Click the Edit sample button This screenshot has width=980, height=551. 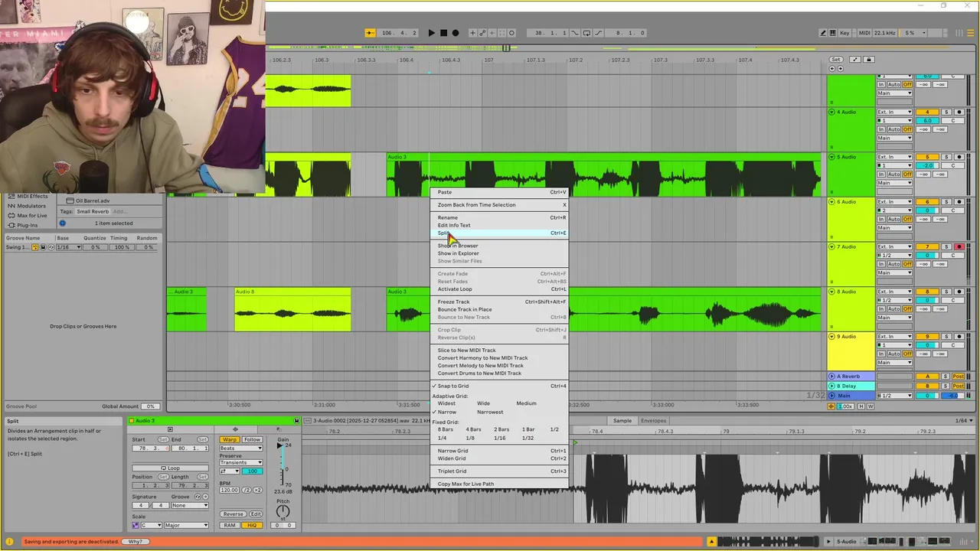point(256,514)
